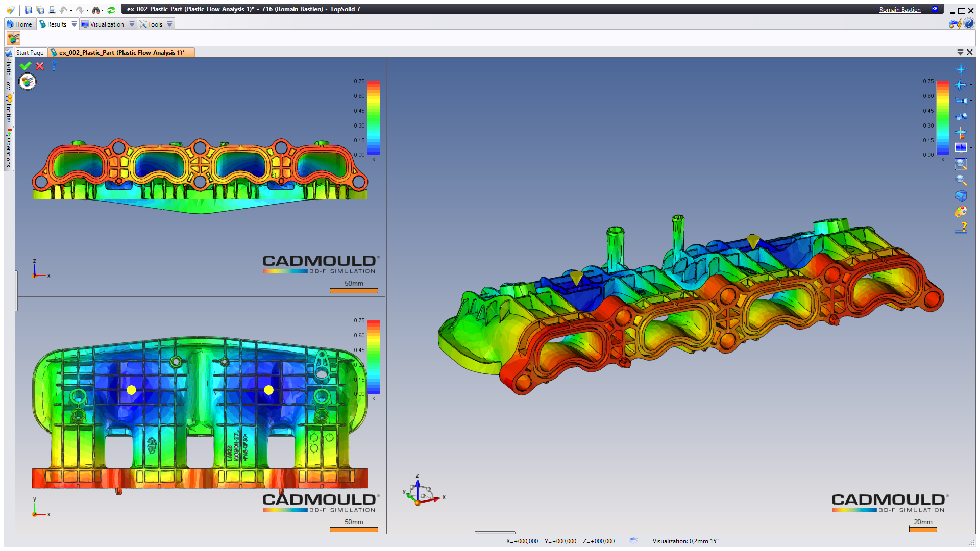Click the save icon in quick toolbar
This screenshot has height=551, width=980.
[x=29, y=10]
